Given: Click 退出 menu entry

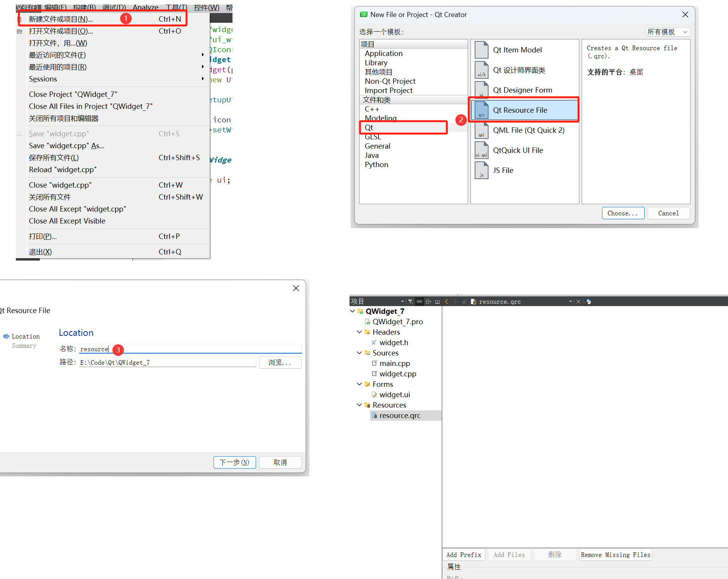Looking at the screenshot, I should click(113, 252).
